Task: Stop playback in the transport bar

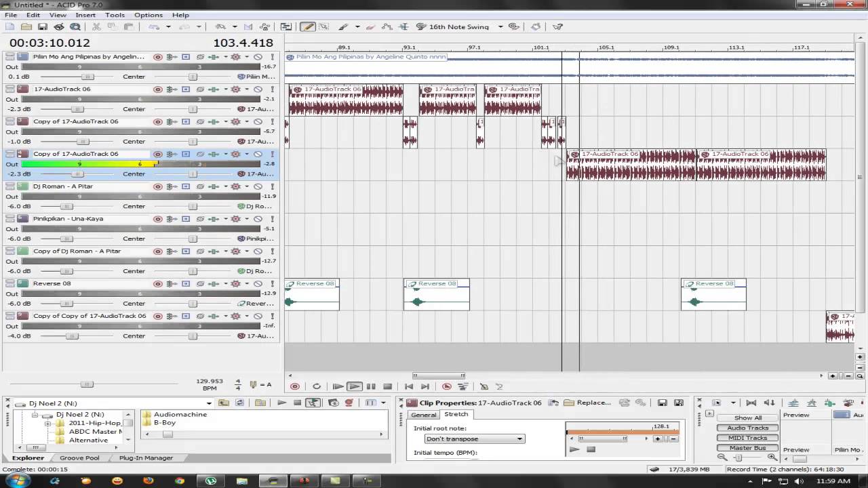Action: pyautogui.click(x=387, y=386)
